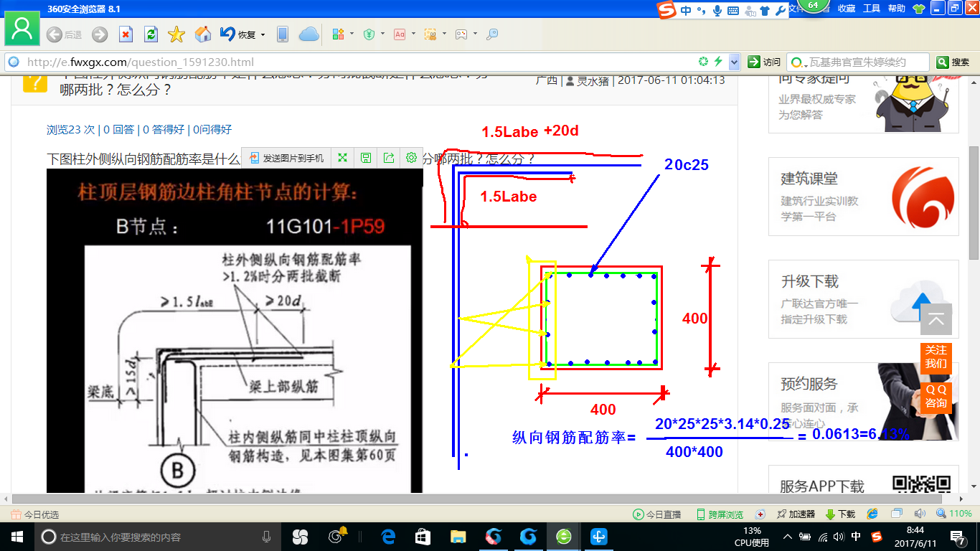Expand the extensions grid dropdown arrow

(x=351, y=34)
